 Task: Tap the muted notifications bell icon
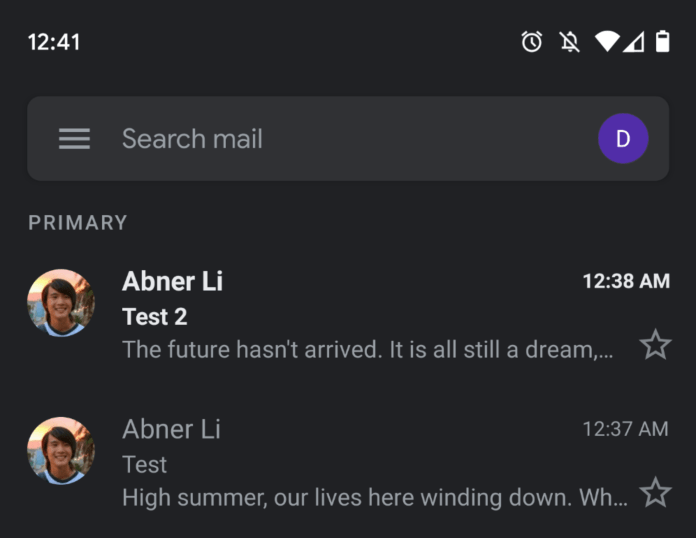[569, 42]
